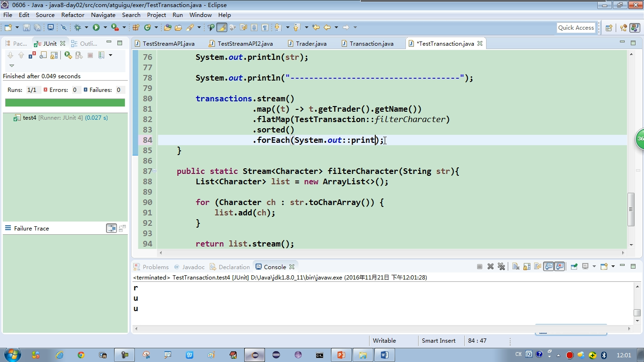Open JUnit Test Run History icon

pos(101,55)
